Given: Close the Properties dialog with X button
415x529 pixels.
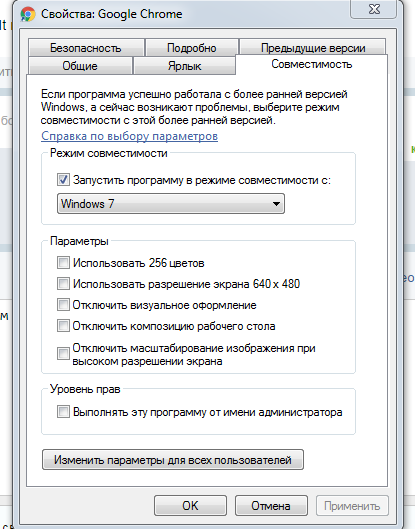Looking at the screenshot, I should 374,9.
